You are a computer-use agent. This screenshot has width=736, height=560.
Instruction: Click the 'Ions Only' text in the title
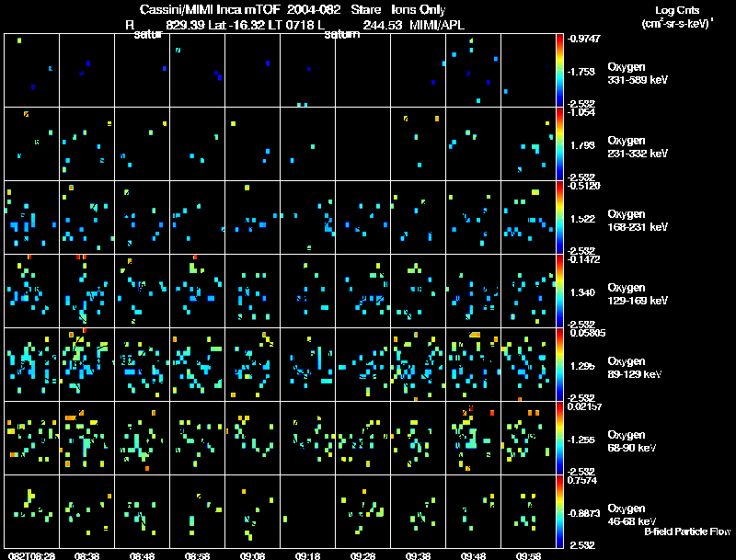pos(419,10)
